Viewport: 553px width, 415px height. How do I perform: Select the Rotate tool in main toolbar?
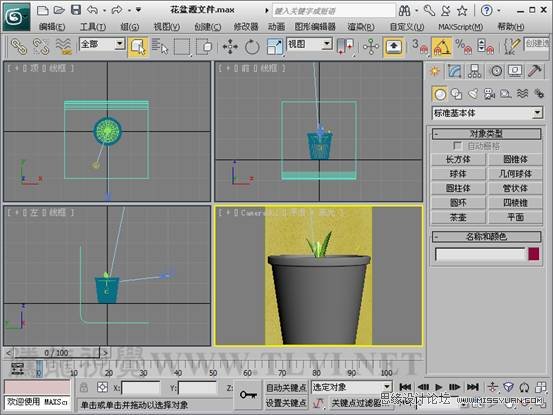coord(252,47)
